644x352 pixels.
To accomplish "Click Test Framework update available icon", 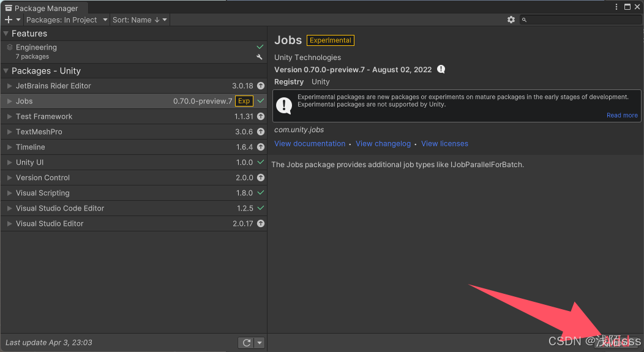I will 260,117.
